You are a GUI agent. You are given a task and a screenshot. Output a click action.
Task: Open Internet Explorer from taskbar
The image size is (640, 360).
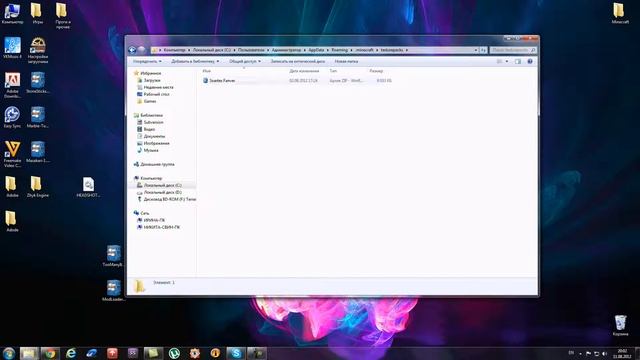pyautogui.click(x=71, y=353)
